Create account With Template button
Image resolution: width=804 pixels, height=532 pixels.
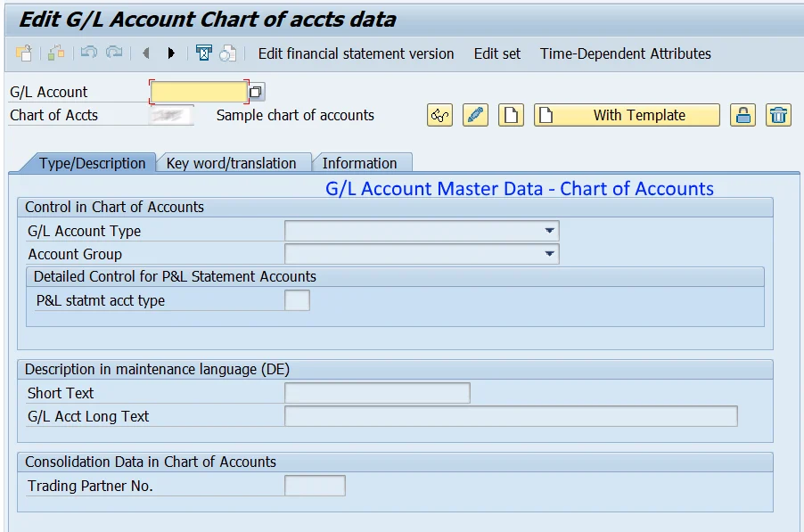point(627,115)
